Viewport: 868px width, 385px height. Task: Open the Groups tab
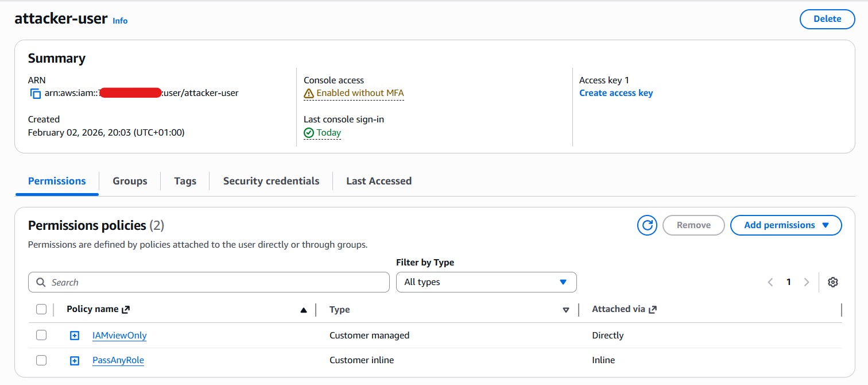129,180
